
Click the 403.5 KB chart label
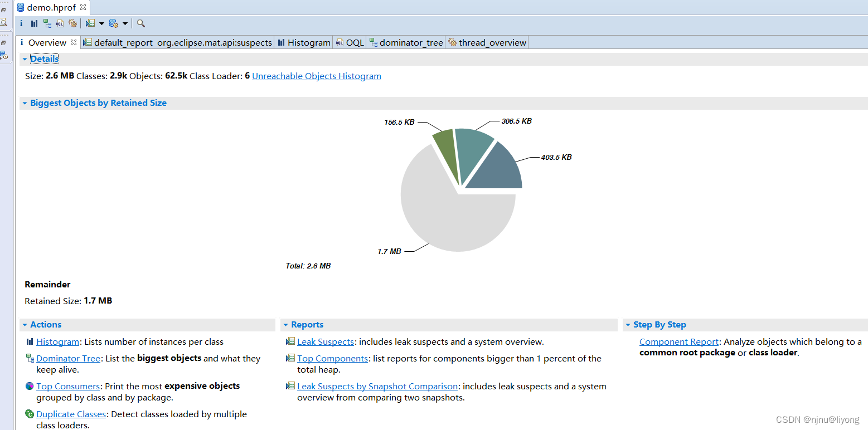556,158
